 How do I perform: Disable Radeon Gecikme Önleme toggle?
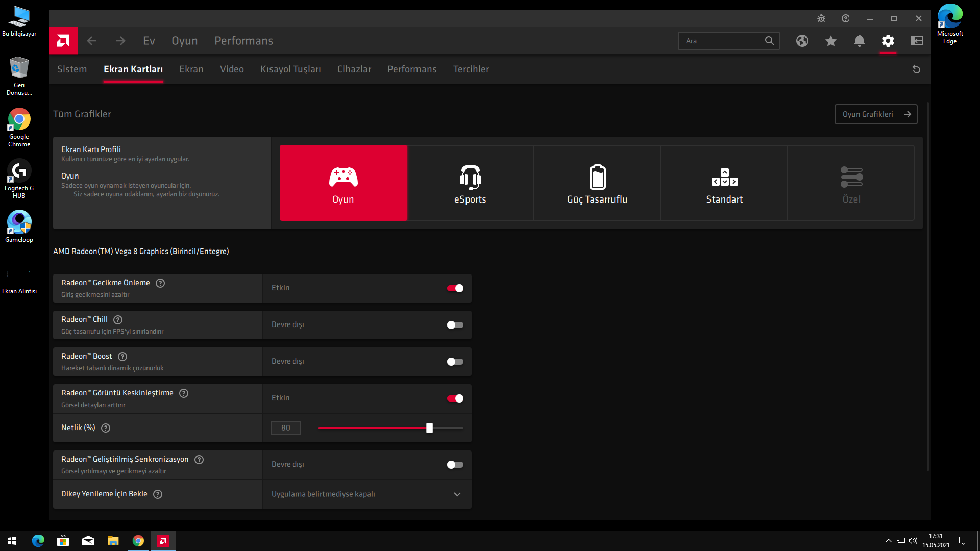pyautogui.click(x=455, y=288)
